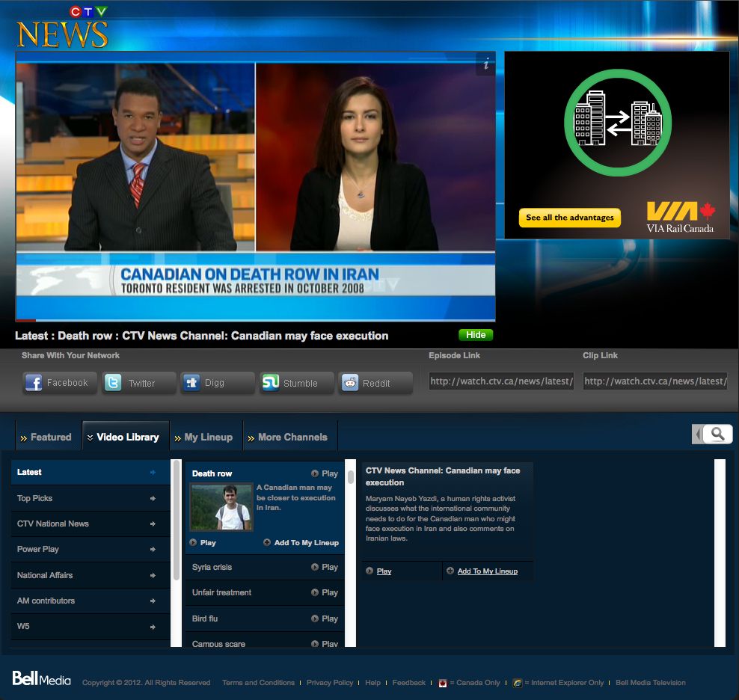Image resolution: width=739 pixels, height=700 pixels.
Task: Post the clip to Reddit
Action: point(375,383)
